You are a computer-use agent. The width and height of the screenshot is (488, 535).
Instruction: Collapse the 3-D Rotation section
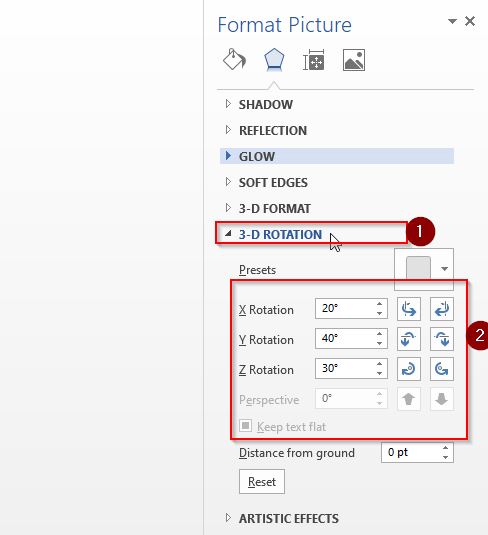click(228, 234)
